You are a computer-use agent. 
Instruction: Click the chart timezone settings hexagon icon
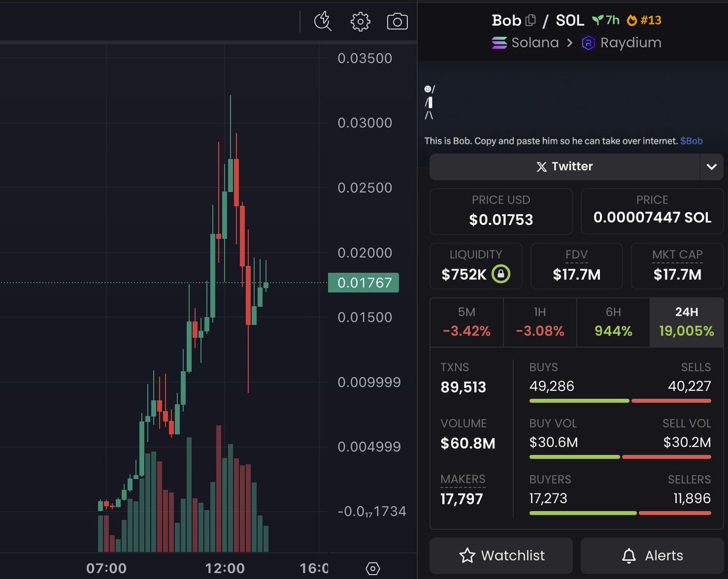pyautogui.click(x=373, y=569)
